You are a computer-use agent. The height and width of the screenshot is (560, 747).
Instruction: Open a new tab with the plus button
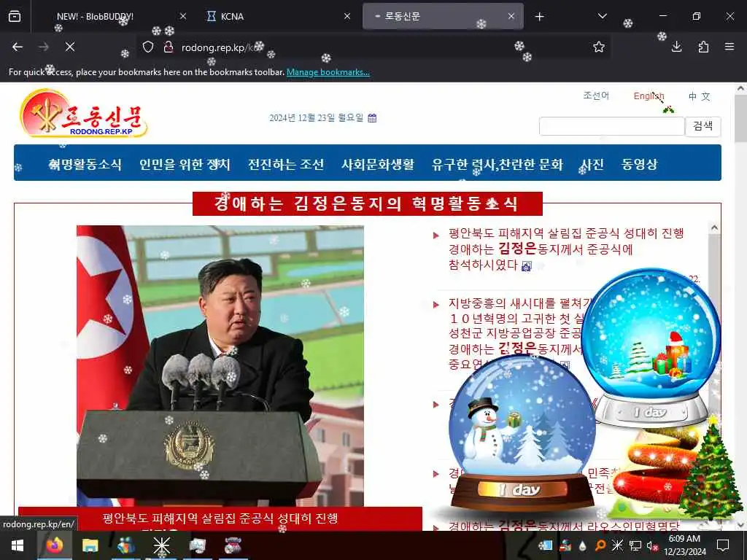[x=539, y=17]
